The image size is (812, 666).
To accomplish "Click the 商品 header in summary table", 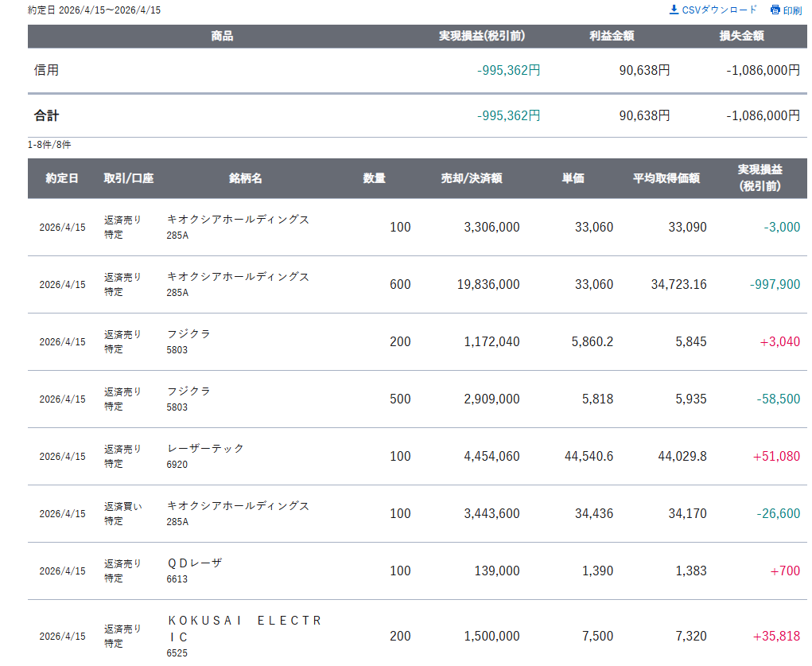I will tap(222, 36).
